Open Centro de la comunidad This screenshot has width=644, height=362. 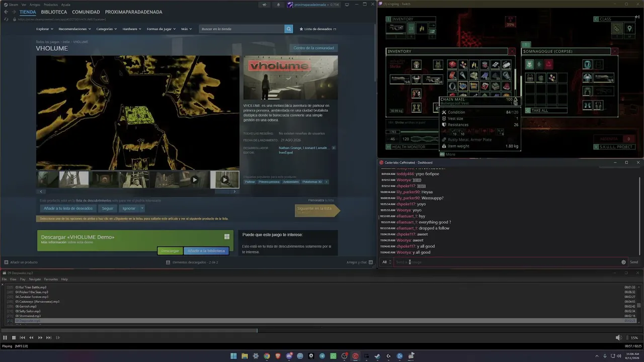(313, 48)
